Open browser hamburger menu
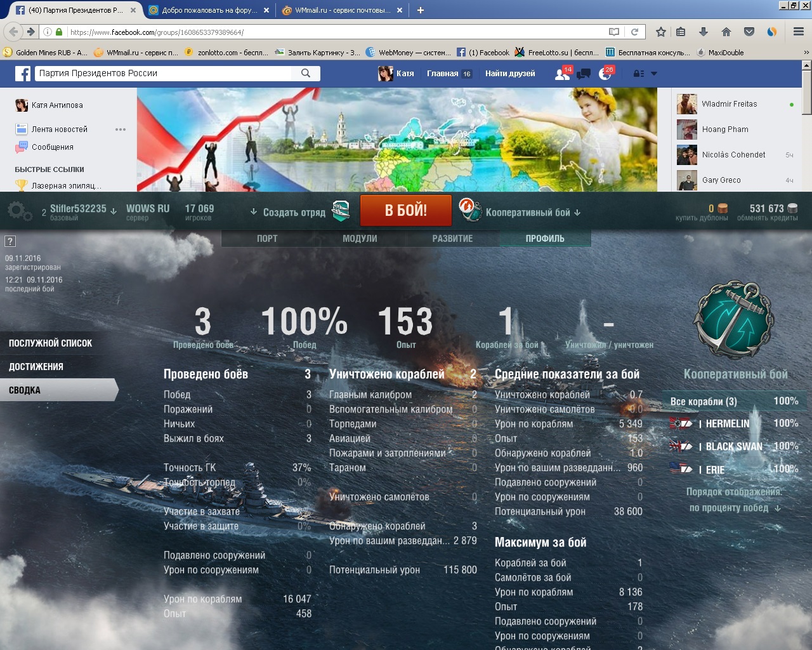 point(799,32)
